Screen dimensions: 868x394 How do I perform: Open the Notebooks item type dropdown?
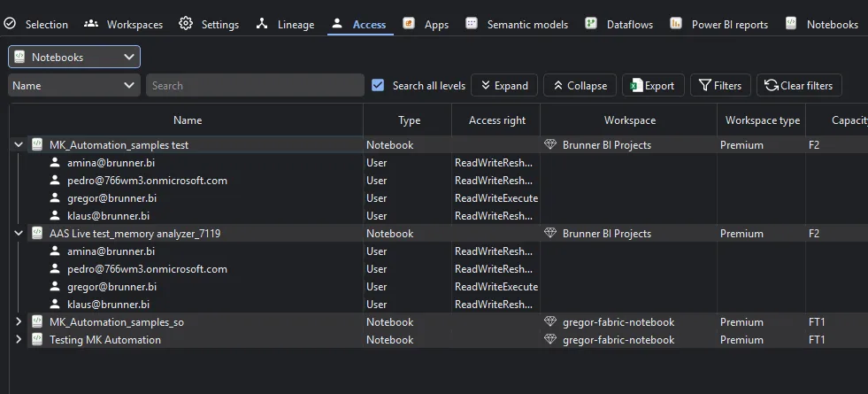[x=74, y=57]
